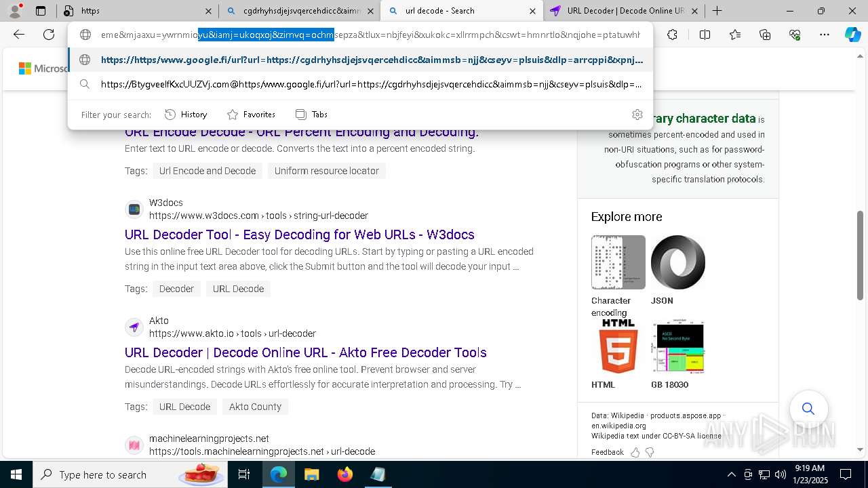Screen dimensions: 868x488
Task: Click the 'Akto County' tag
Action: point(255,407)
